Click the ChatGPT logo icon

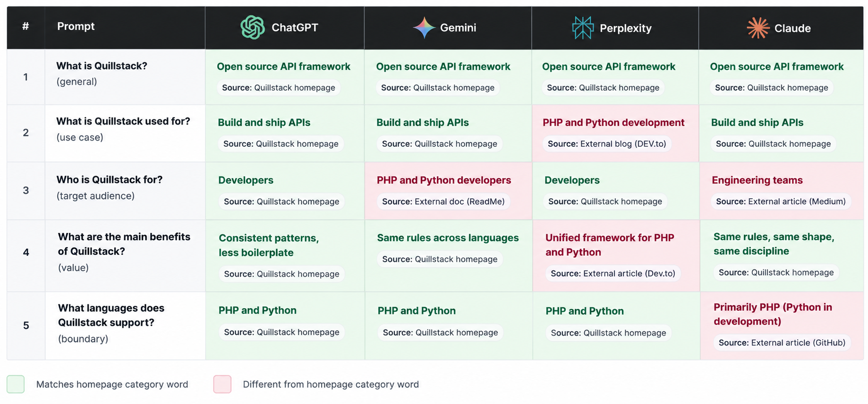(253, 27)
